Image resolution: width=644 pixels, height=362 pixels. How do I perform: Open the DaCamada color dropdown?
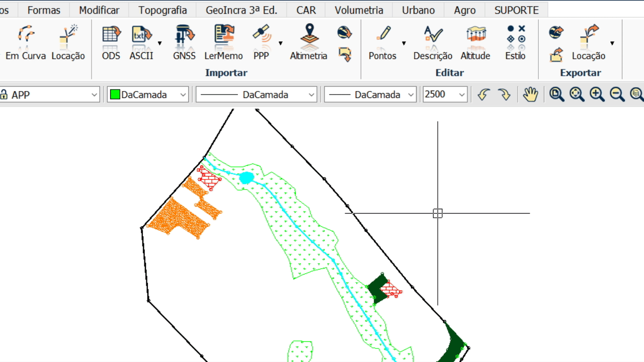(183, 95)
